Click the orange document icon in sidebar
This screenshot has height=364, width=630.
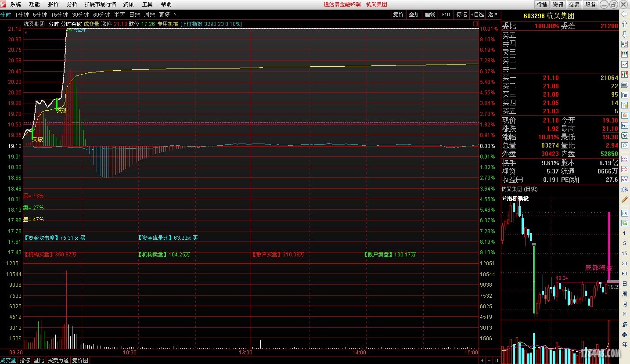pyautogui.click(x=624, y=115)
